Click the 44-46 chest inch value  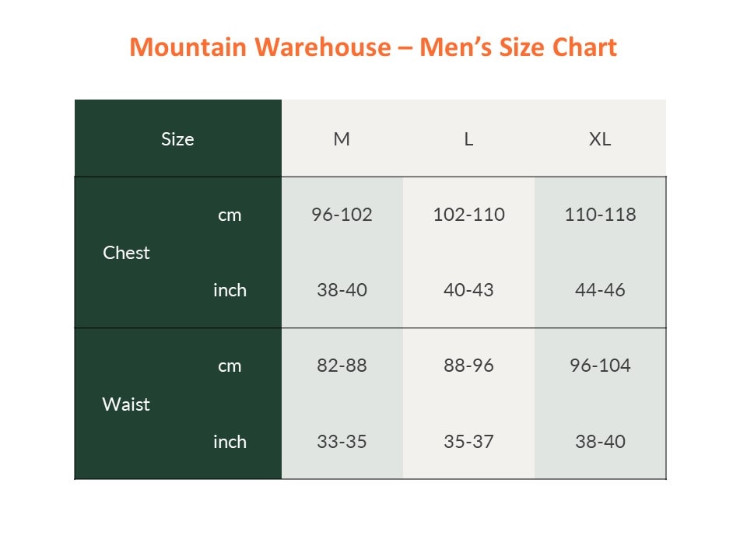click(x=600, y=290)
